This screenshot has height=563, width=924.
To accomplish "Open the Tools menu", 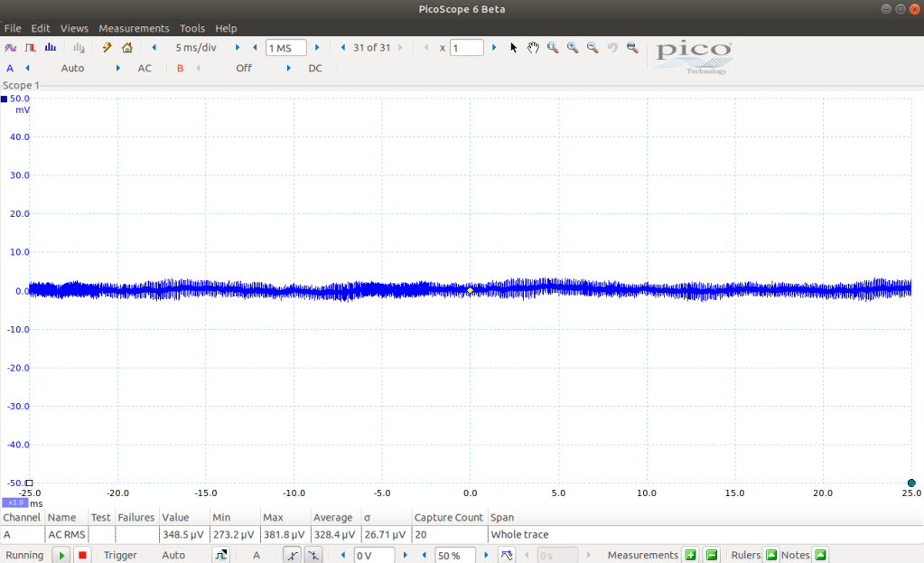I will tap(192, 28).
